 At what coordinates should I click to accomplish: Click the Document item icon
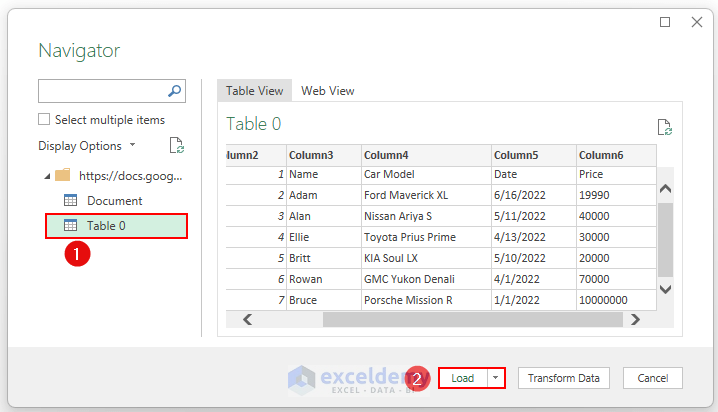tap(71, 201)
